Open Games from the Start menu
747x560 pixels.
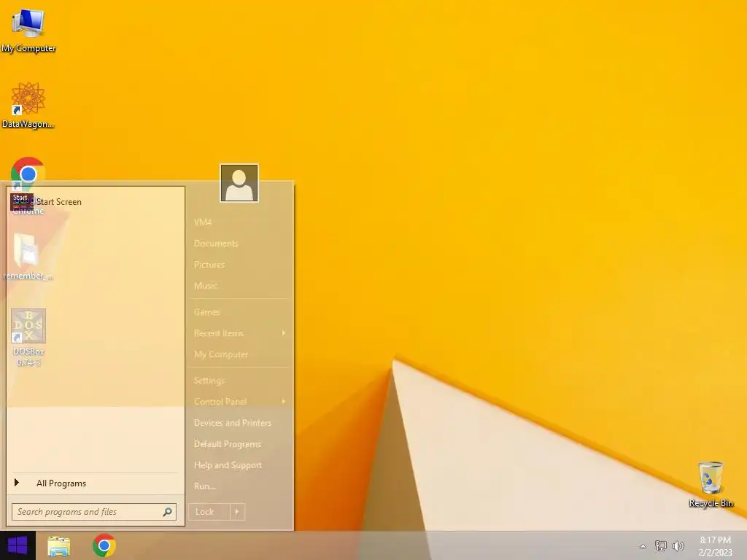pos(207,312)
